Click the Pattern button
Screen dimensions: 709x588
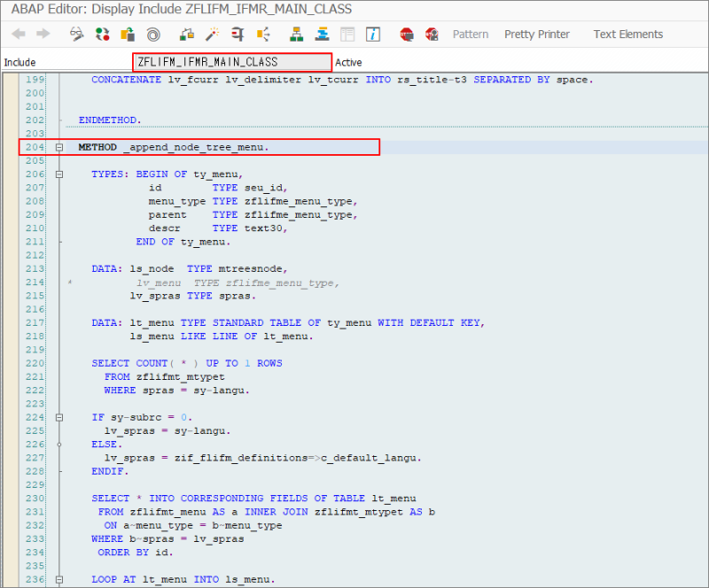[x=470, y=34]
